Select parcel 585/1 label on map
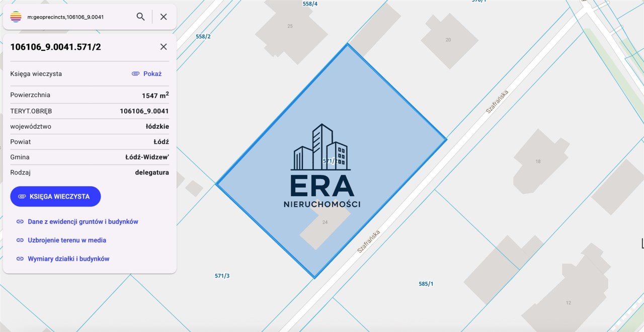This screenshot has height=332, width=644. coord(426,284)
